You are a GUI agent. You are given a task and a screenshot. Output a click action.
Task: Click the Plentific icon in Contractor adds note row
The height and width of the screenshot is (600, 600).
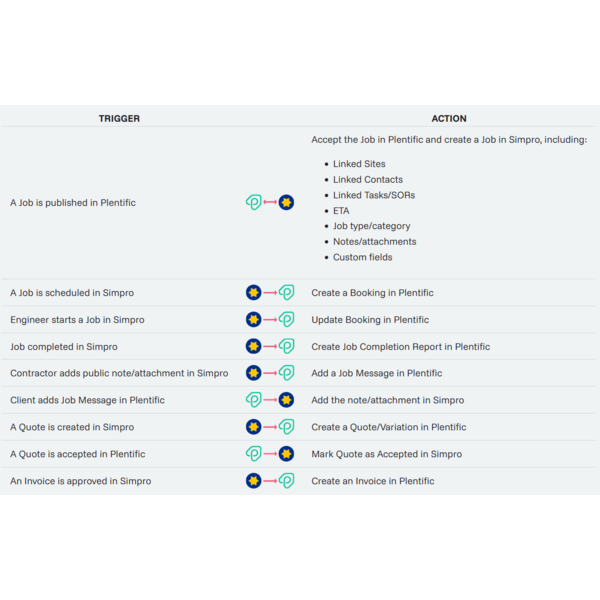click(286, 373)
